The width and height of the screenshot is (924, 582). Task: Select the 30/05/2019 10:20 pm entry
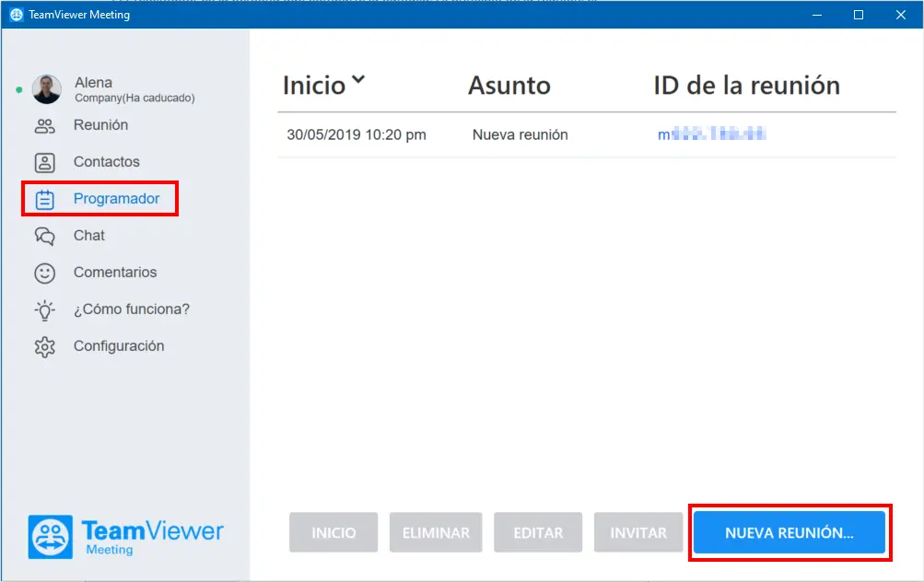[x=357, y=134]
